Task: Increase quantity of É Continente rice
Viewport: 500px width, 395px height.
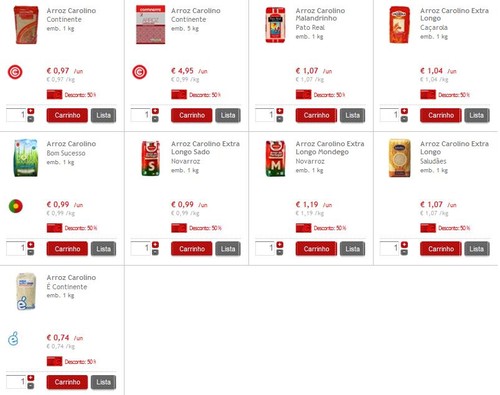Action: 31,378
